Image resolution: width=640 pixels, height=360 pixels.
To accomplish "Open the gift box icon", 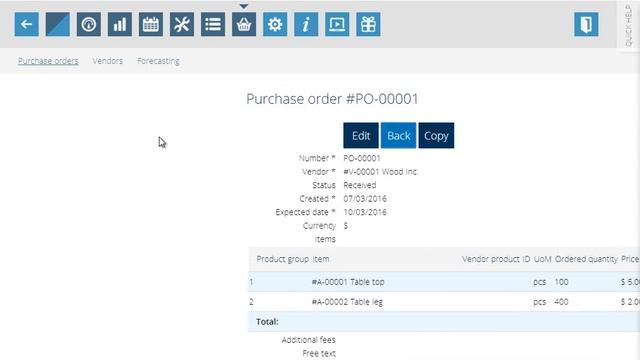I will [x=368, y=24].
